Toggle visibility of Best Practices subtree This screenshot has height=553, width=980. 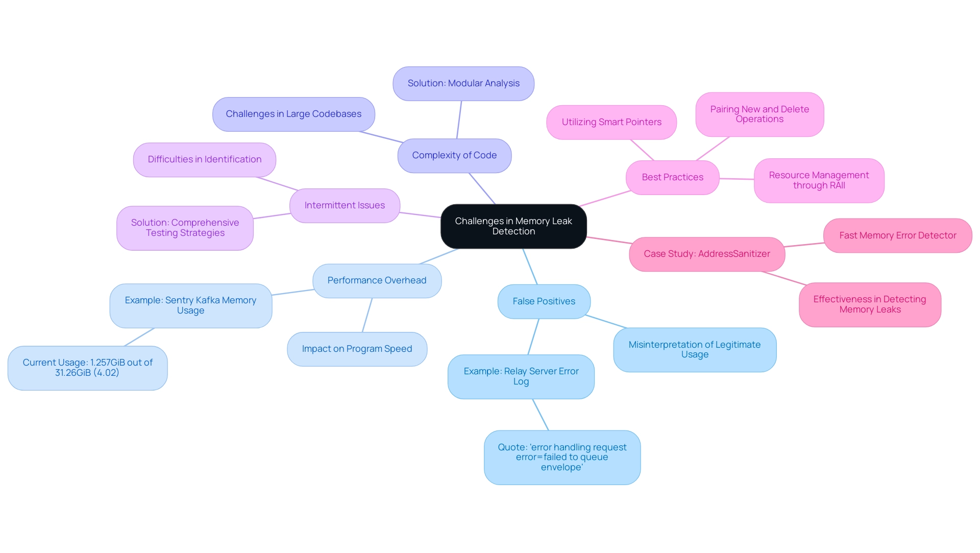click(674, 178)
